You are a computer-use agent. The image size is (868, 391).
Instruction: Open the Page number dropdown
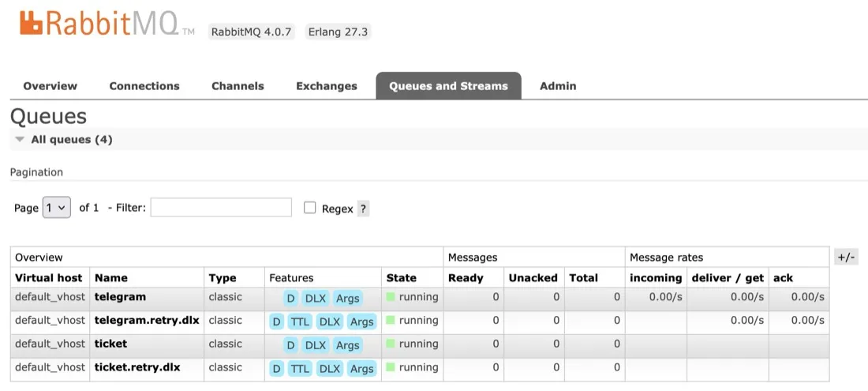[x=57, y=208]
